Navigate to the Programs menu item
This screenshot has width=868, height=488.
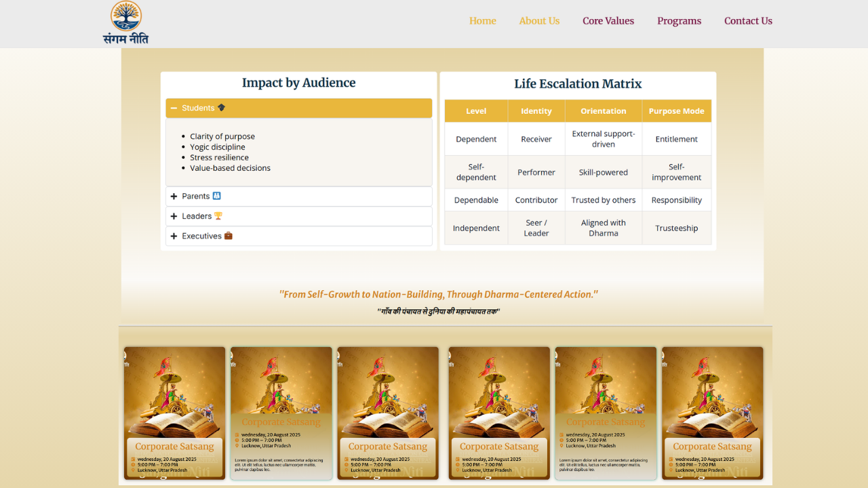pos(679,21)
